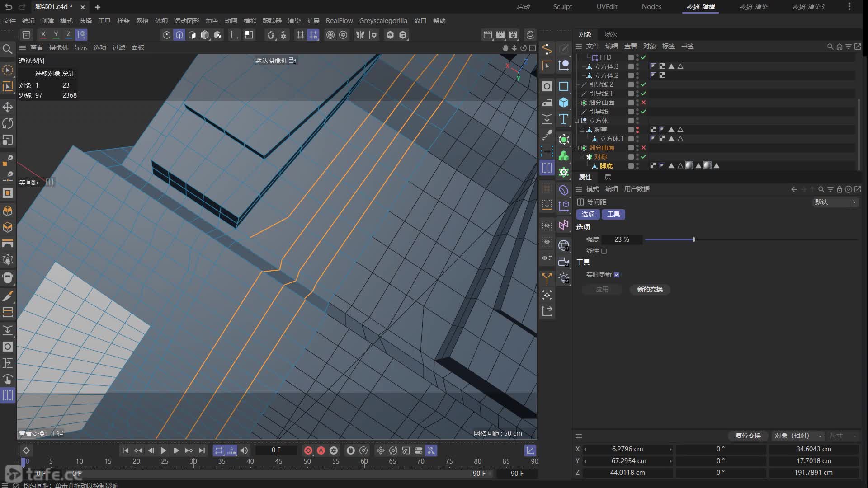Screen dimensions: 868x488
Task: Select the FFD object in object manager
Action: (605, 57)
